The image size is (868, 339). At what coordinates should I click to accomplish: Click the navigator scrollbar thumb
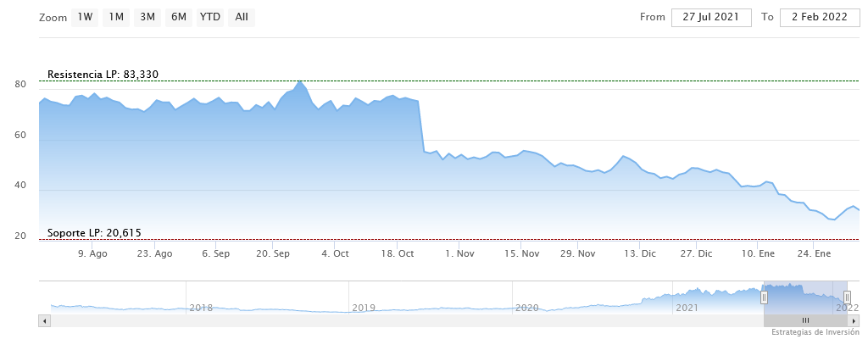click(x=805, y=320)
